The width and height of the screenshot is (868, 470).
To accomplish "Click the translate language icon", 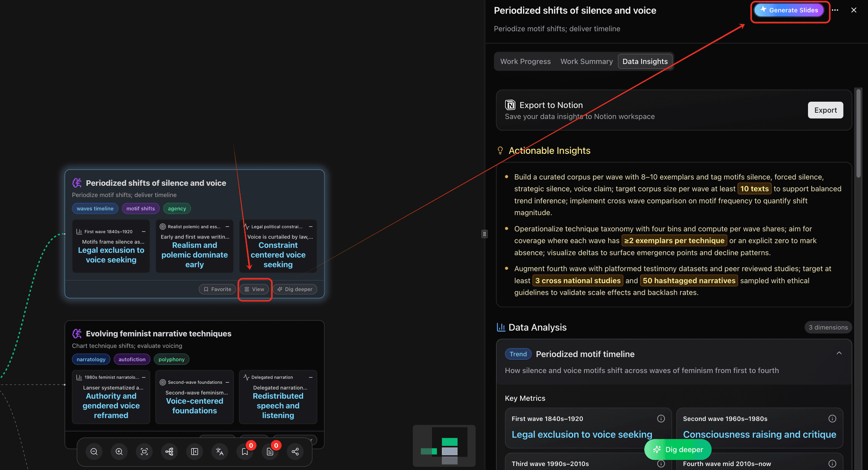I will (x=220, y=452).
